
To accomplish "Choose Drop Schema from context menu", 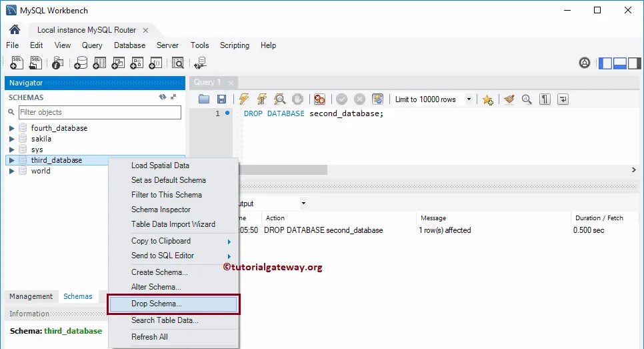I will (x=174, y=304).
